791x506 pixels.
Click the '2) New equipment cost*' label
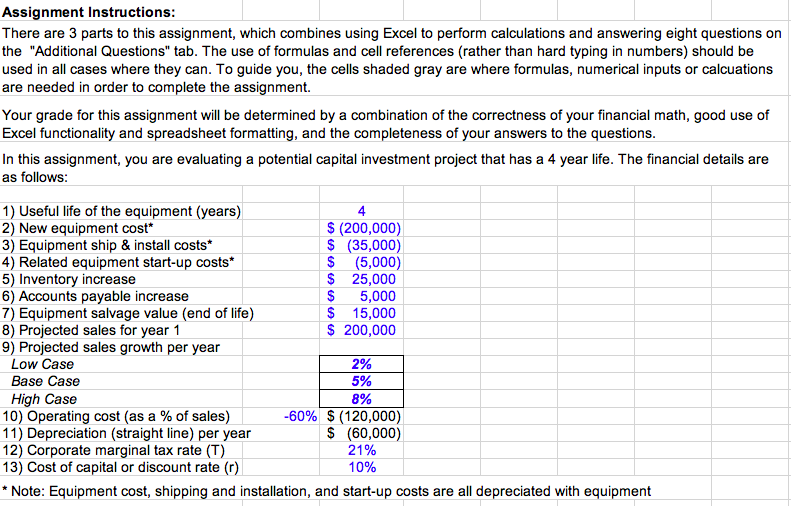point(77,228)
